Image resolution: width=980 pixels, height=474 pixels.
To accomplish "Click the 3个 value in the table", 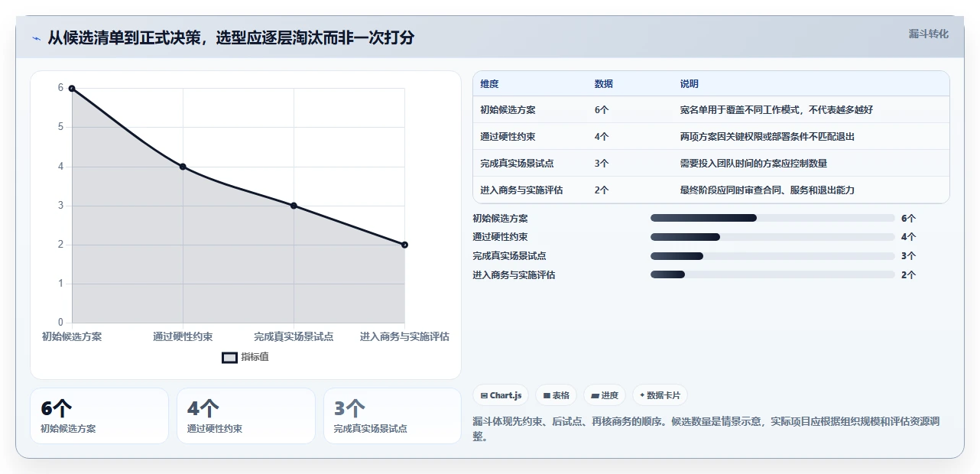I will pos(602,164).
